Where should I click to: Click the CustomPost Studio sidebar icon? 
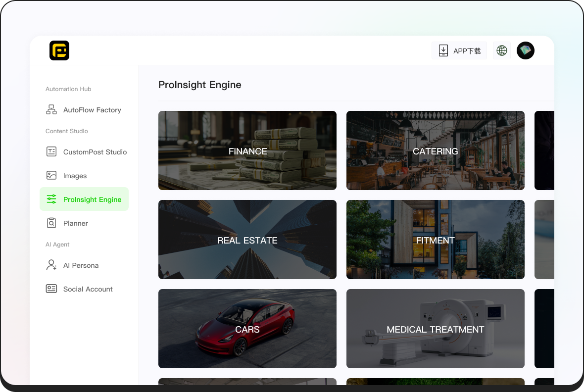pos(51,152)
